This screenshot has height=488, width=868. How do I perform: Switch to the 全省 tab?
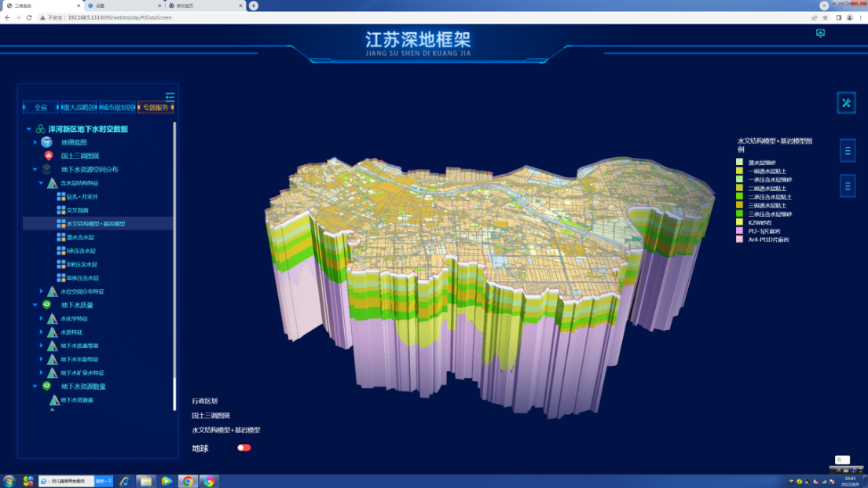(x=41, y=108)
